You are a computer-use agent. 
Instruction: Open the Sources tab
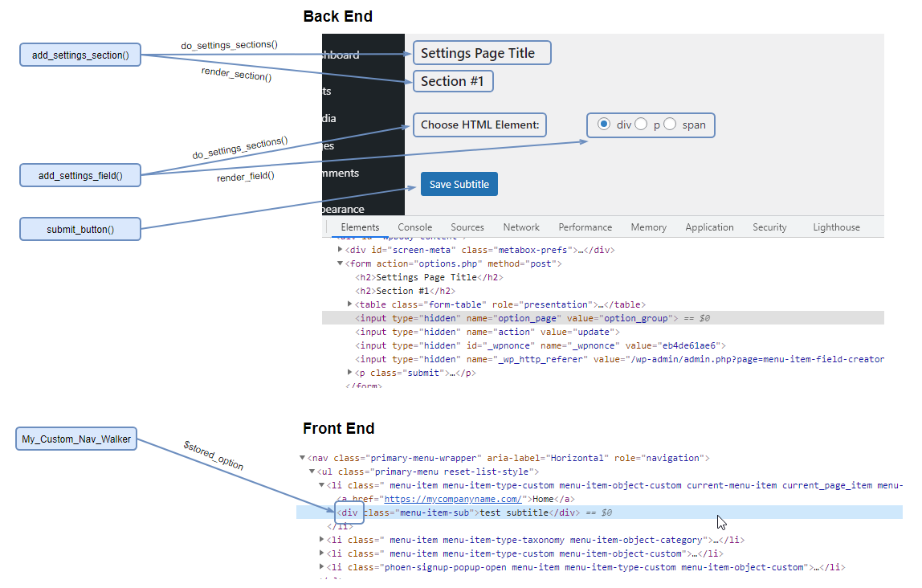(467, 227)
